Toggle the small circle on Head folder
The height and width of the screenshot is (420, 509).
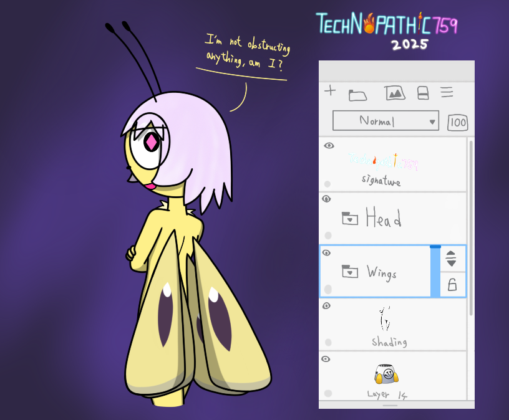[x=328, y=235]
